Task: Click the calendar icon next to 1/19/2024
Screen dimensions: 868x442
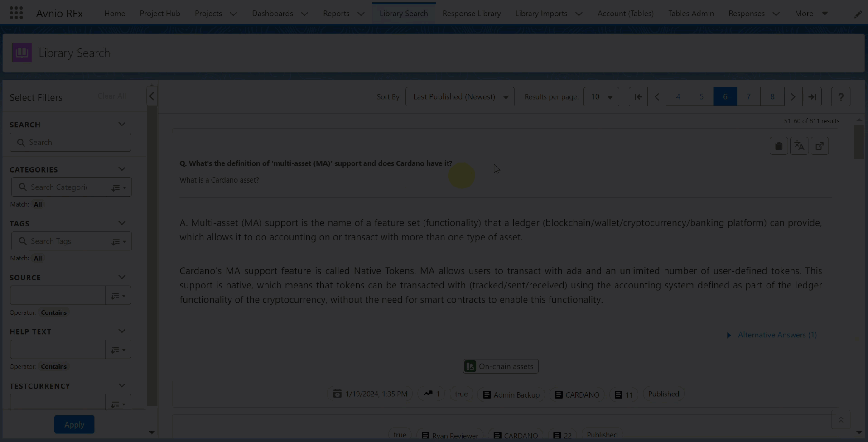Action: (337, 394)
